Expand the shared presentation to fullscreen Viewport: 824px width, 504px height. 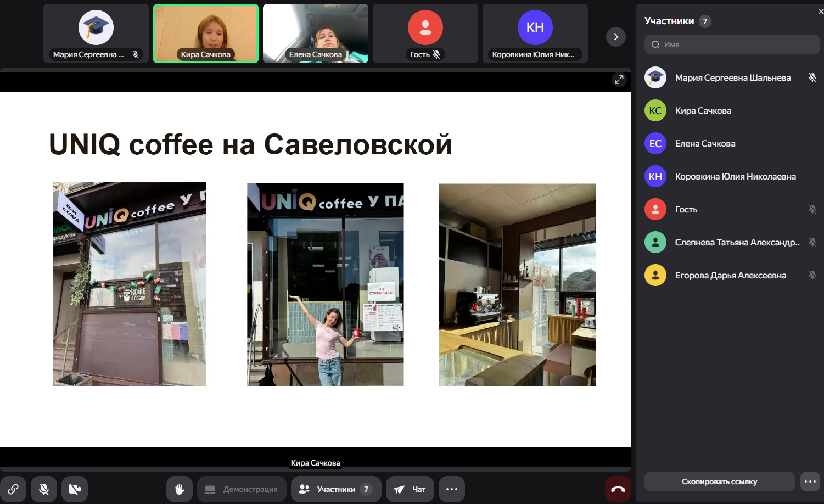pyautogui.click(x=619, y=80)
